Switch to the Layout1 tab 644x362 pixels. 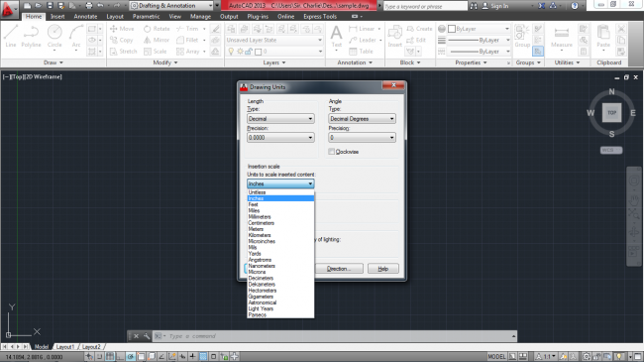click(x=64, y=347)
